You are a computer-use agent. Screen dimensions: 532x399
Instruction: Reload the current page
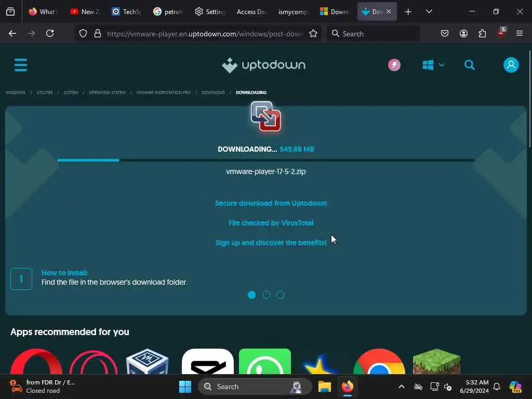point(50,33)
